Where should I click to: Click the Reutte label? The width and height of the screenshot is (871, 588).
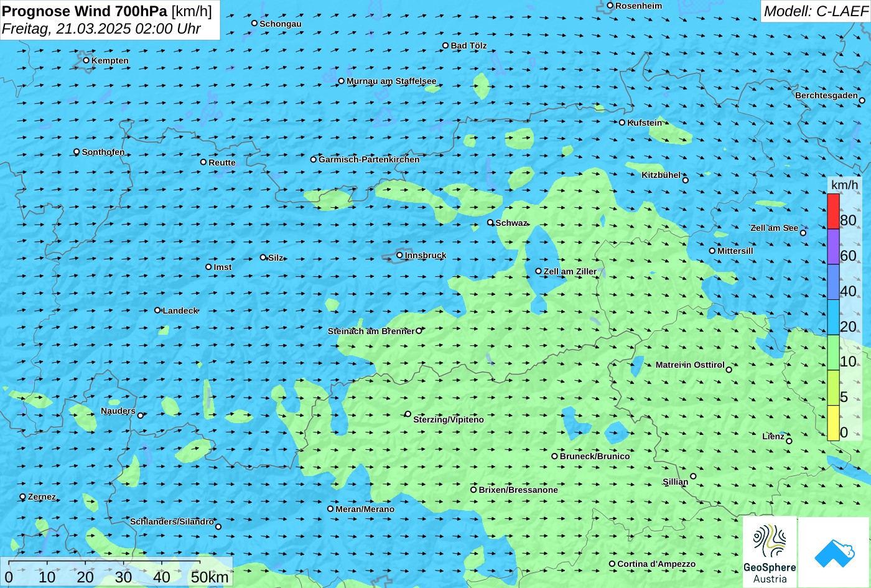pyautogui.click(x=222, y=162)
